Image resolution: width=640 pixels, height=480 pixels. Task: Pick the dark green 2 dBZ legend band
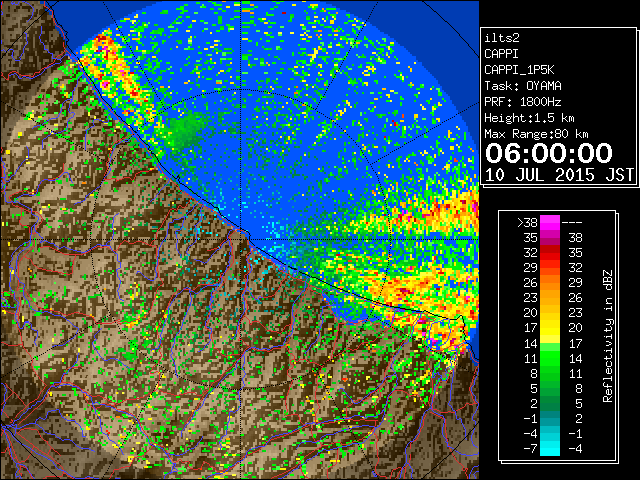click(550, 404)
